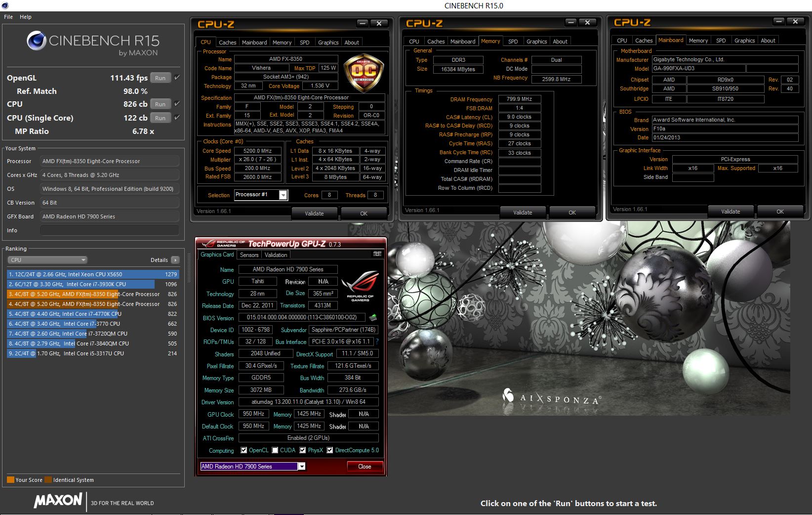
Task: Click the BIOS Version value in GPU-Z
Action: 302,317
